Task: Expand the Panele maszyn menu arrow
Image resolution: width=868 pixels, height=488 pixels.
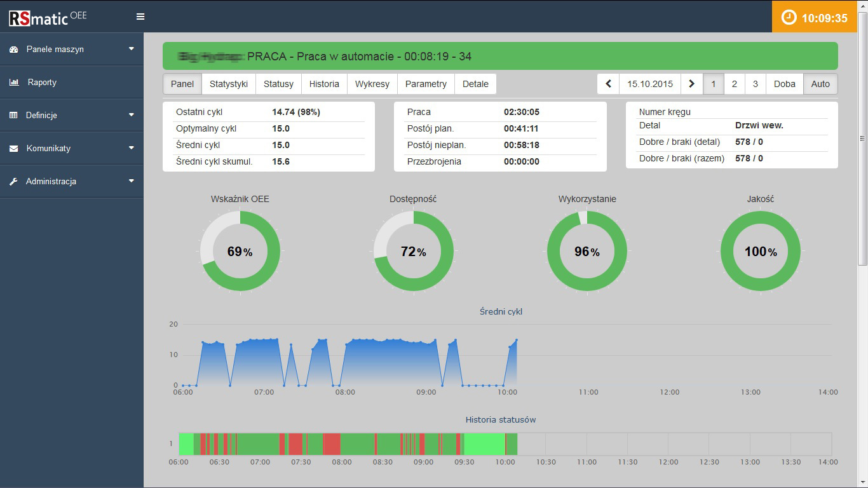Action: tap(132, 48)
